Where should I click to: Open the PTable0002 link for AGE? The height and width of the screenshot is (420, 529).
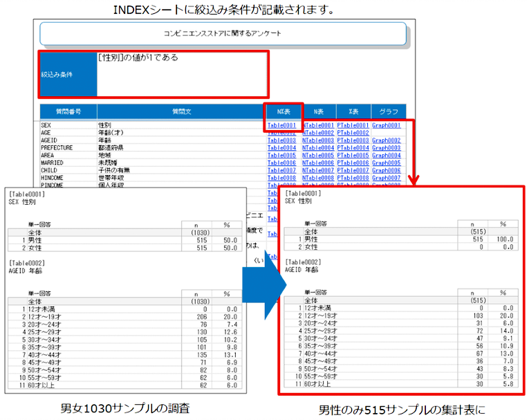pos(353,133)
